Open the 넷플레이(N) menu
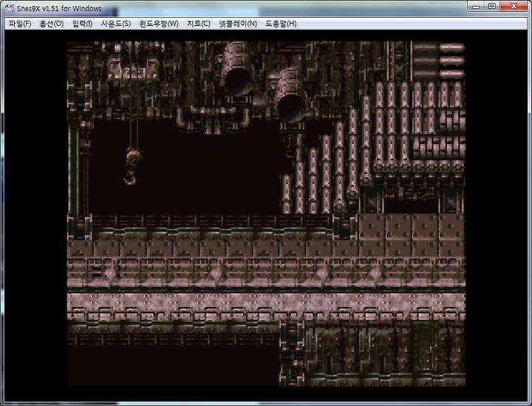The image size is (532, 406). coord(238,24)
